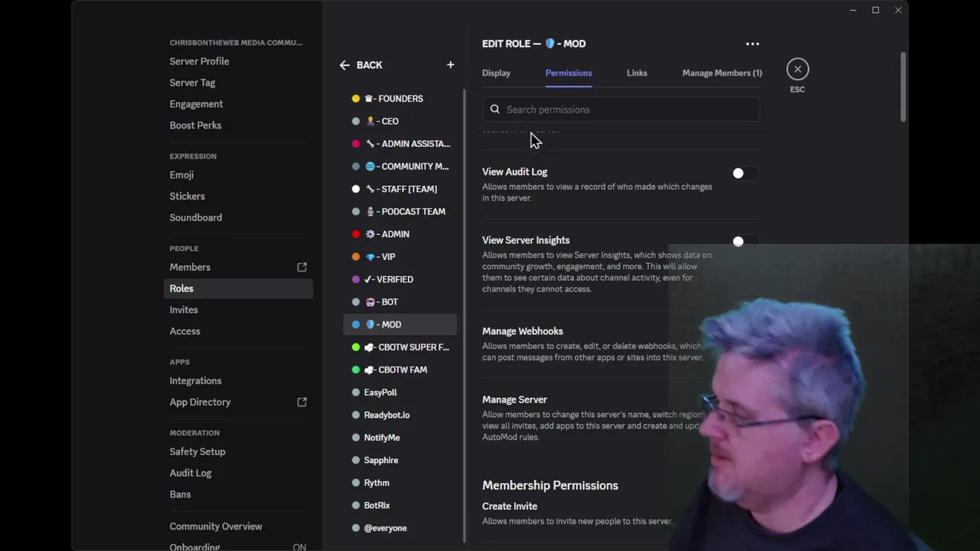Open the Access settings page
980x551 pixels.
(x=238, y=331)
